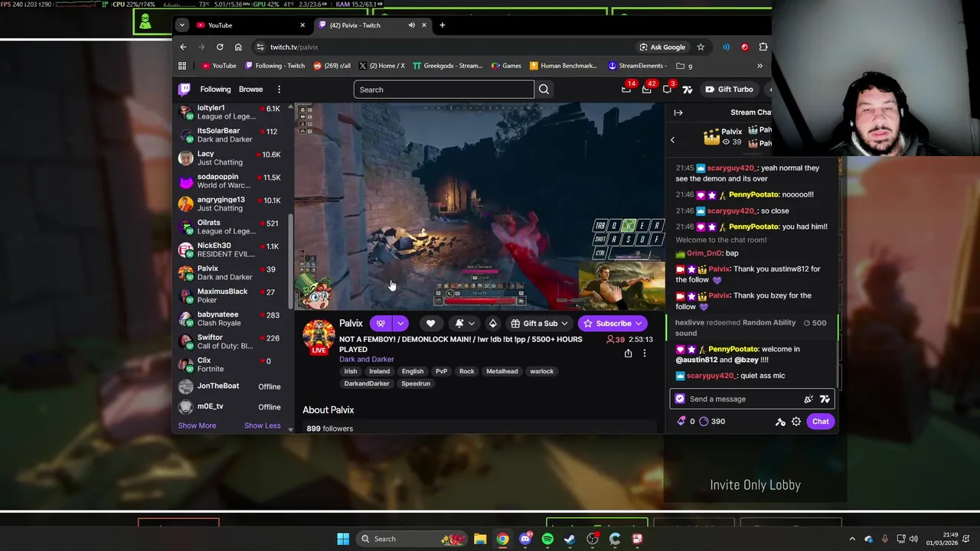Open Discord from the taskbar
The height and width of the screenshot is (551, 980).
click(525, 539)
